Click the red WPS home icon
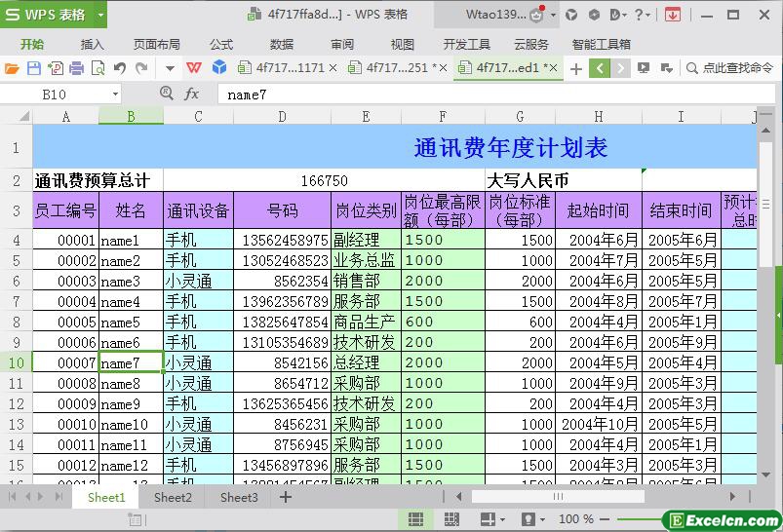Viewport: 783px width, 532px height. tap(195, 68)
